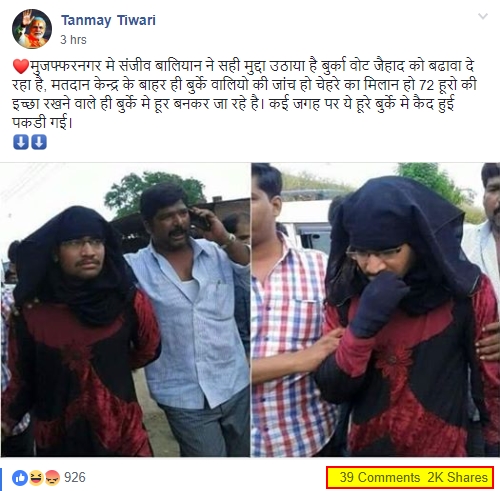Viewport: 500px width, 491px height.
Task: Open the left photo in the post
Action: click(125, 310)
